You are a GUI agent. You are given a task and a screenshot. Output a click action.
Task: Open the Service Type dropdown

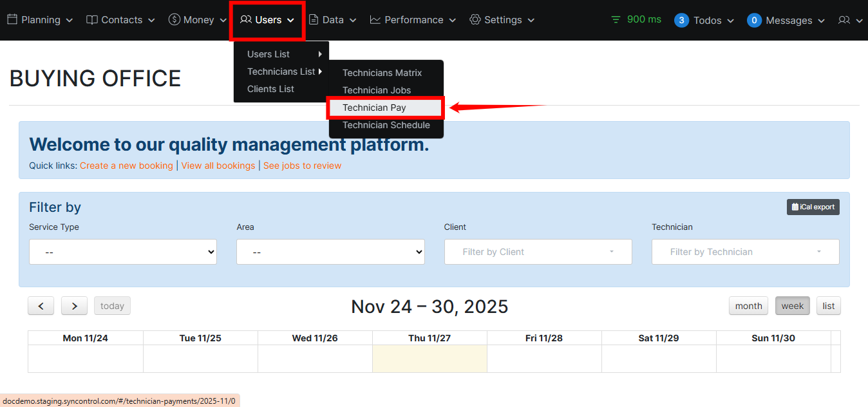(x=123, y=252)
